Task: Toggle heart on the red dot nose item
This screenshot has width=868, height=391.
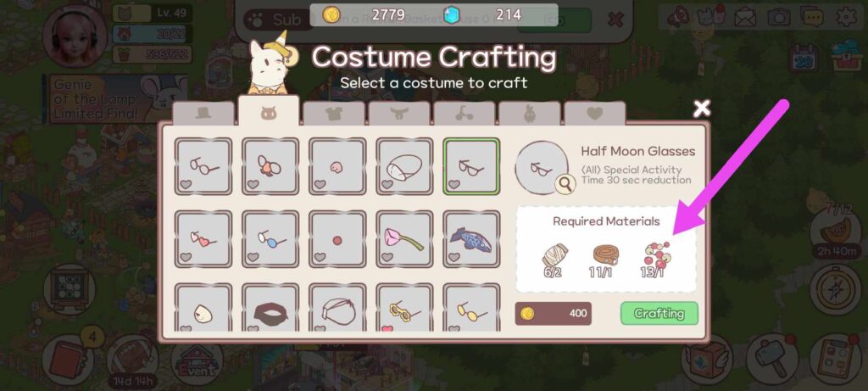Action: [x=320, y=257]
